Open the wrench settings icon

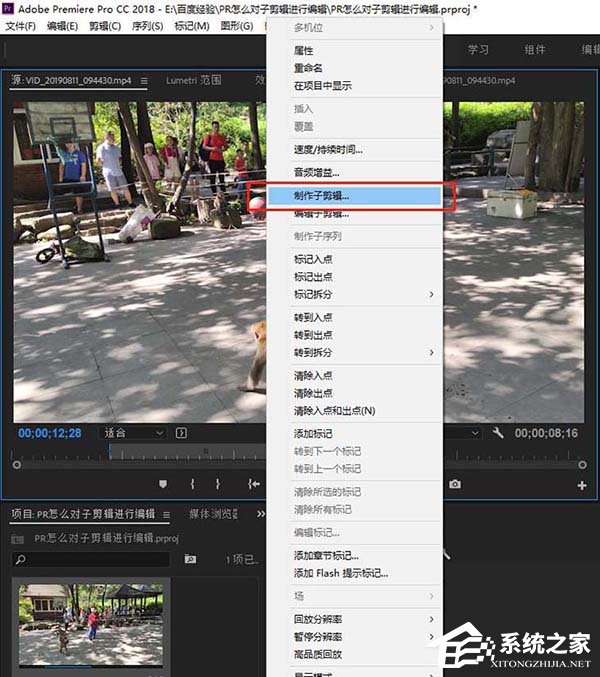(498, 433)
